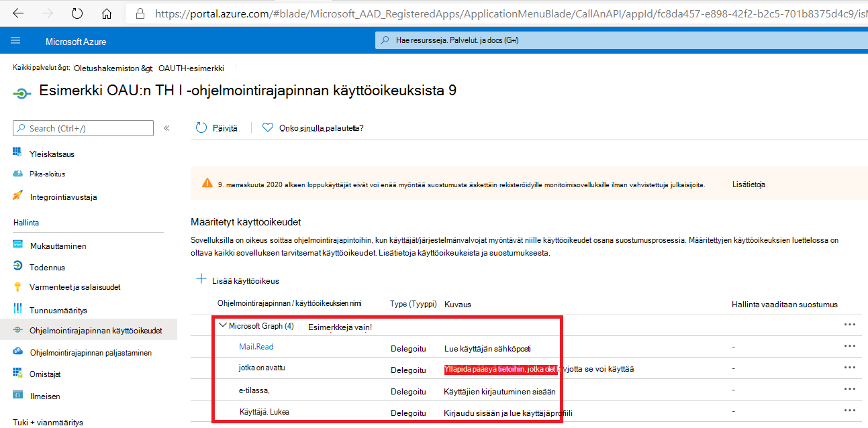The height and width of the screenshot is (428, 868).
Task: Click the Hae resursseja search box
Action: (x=621, y=40)
